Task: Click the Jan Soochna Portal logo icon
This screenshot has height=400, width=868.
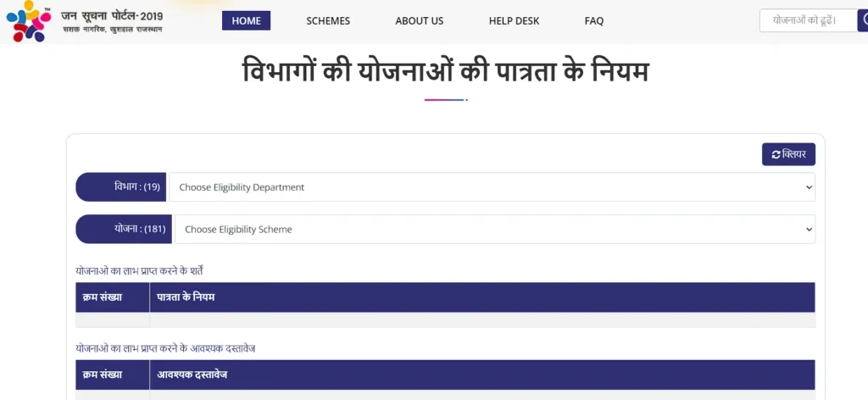Action: [28, 21]
